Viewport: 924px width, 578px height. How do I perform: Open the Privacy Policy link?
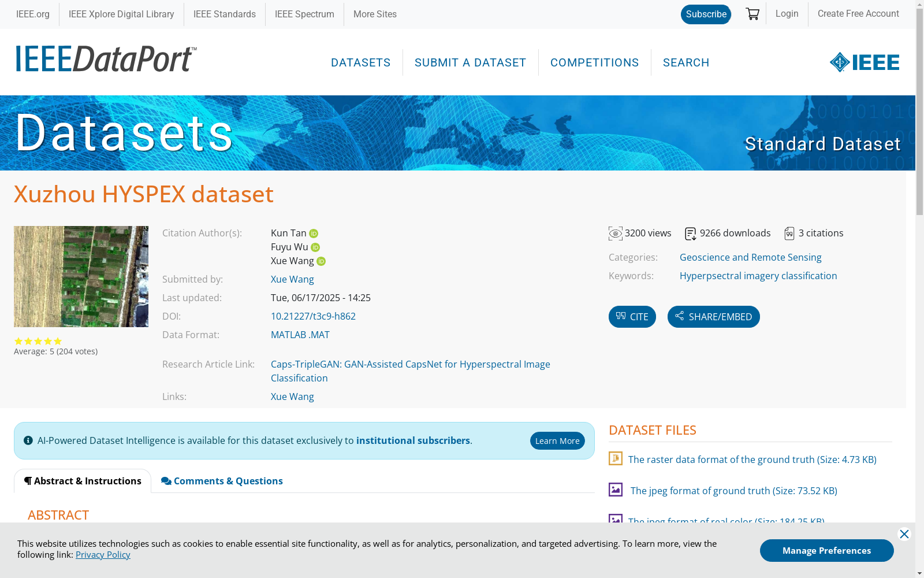click(x=103, y=555)
